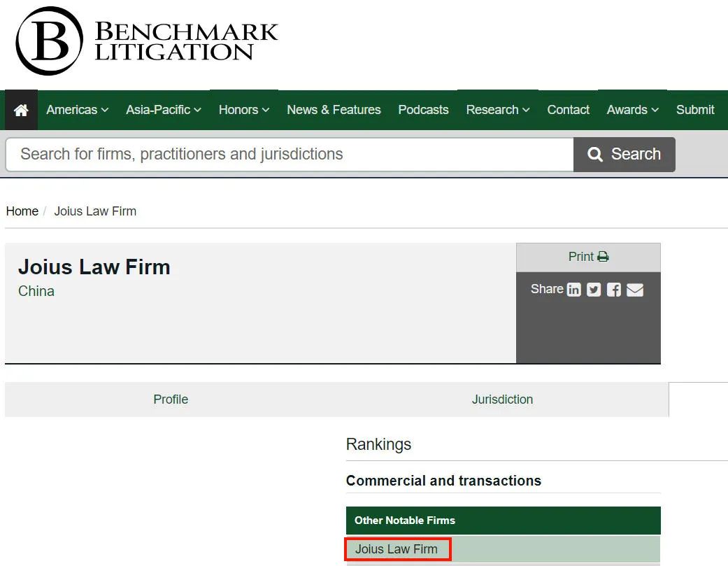Viewport: 728px width, 566px height.
Task: Go to the Contact page
Action: coord(569,110)
